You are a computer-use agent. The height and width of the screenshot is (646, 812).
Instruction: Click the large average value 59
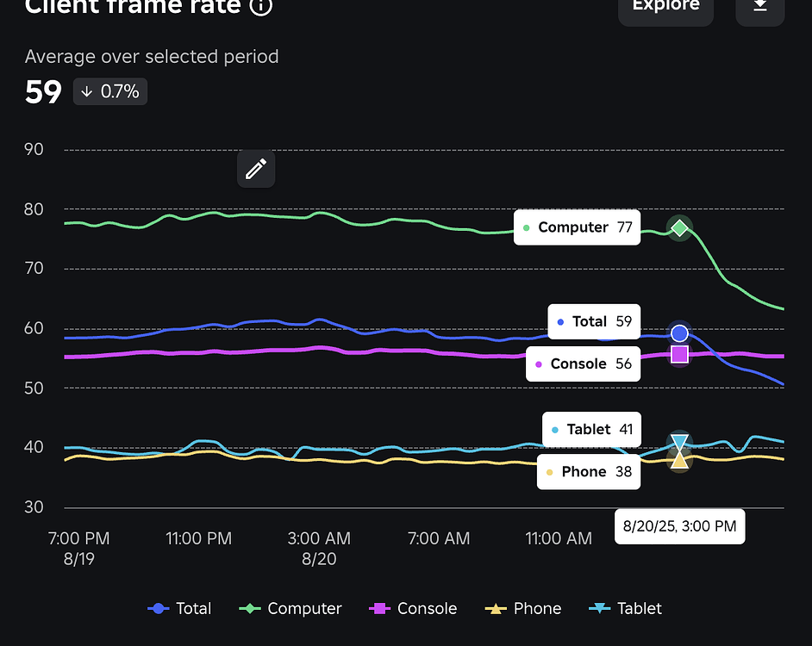tap(43, 92)
